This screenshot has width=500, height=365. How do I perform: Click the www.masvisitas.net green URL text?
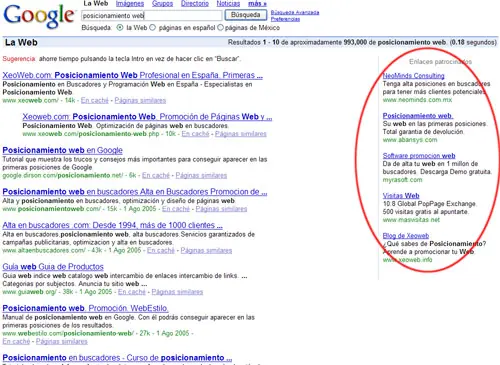411,220
